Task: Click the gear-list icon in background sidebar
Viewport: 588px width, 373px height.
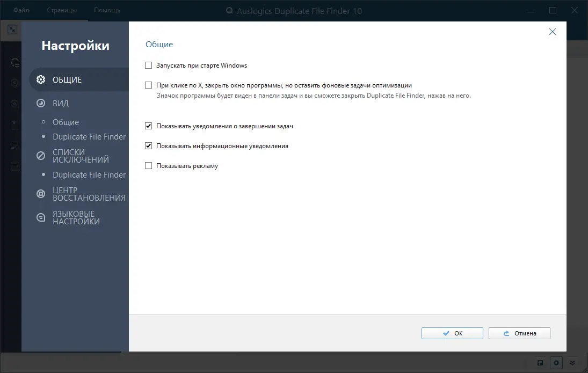Action: coord(15,62)
